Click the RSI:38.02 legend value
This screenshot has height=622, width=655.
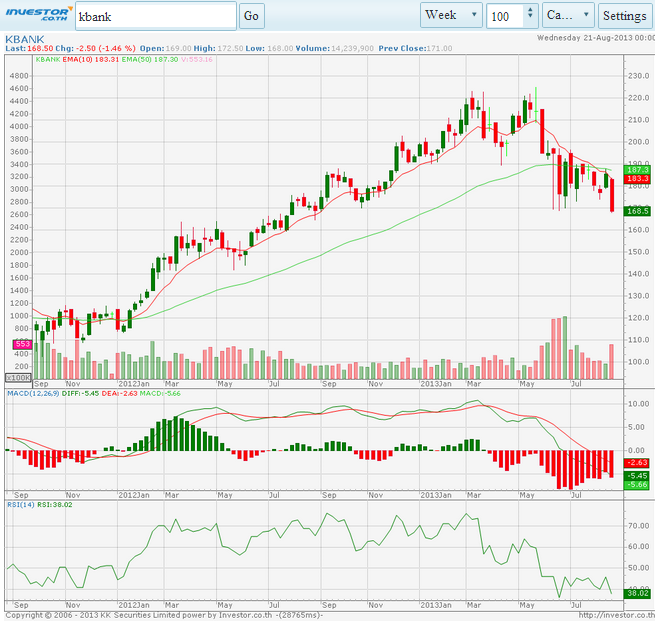pos(55,505)
